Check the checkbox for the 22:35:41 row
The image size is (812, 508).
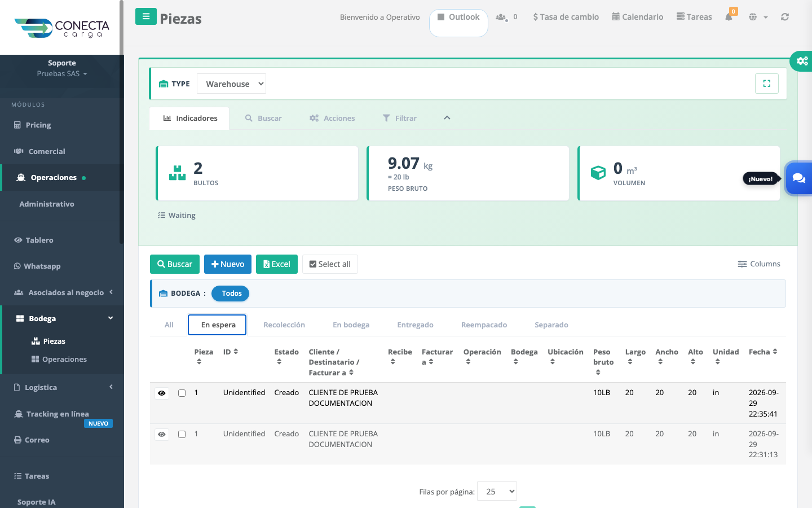(x=182, y=393)
